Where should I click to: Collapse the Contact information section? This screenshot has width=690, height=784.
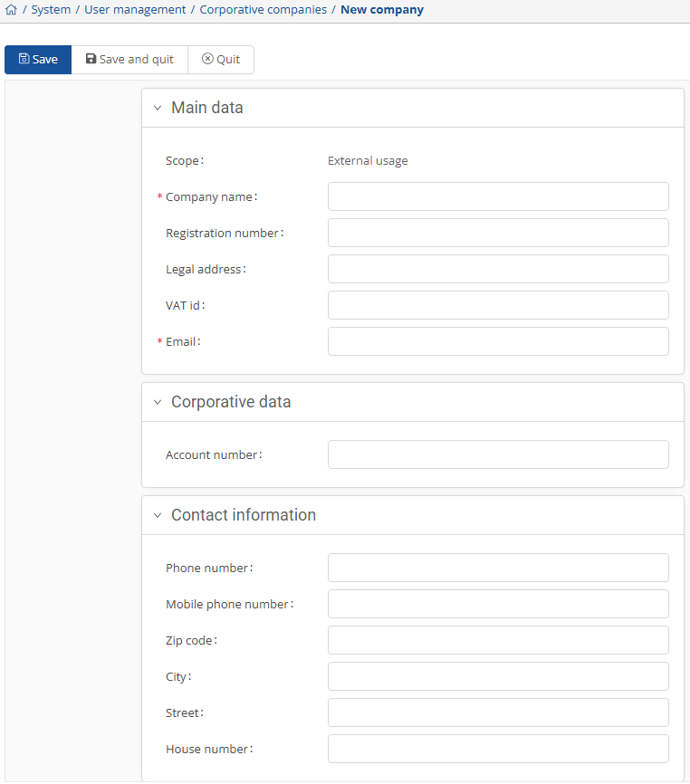coord(158,515)
